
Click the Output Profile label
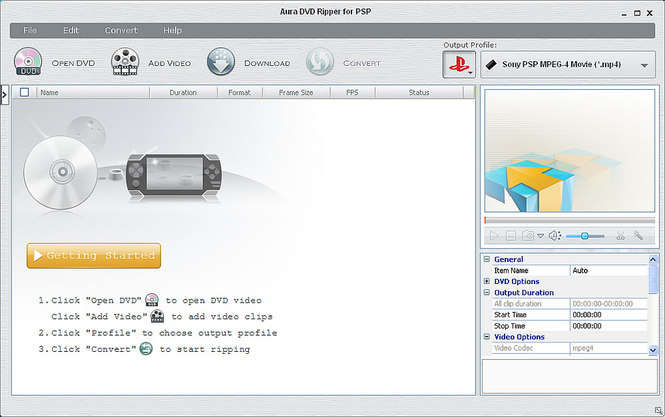click(x=470, y=45)
